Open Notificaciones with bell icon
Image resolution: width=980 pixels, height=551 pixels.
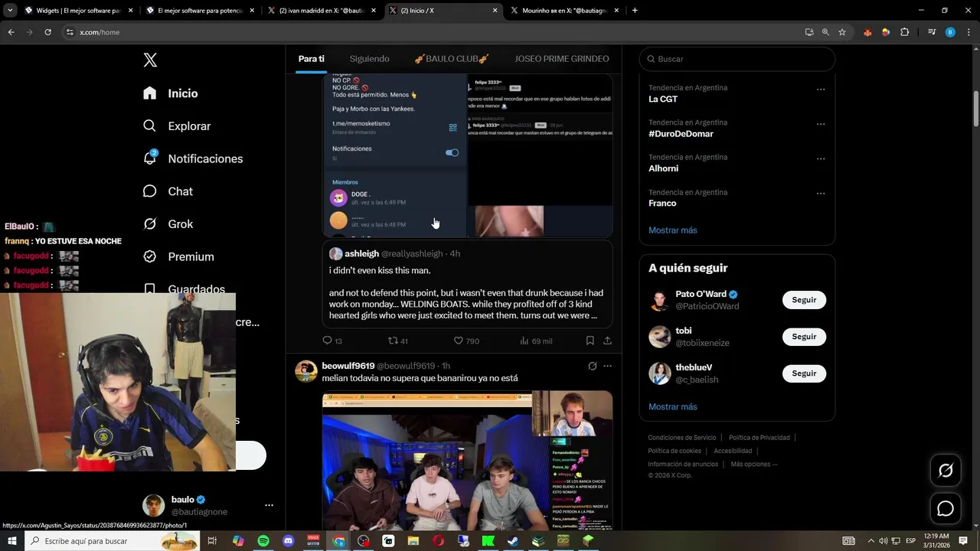click(x=193, y=158)
